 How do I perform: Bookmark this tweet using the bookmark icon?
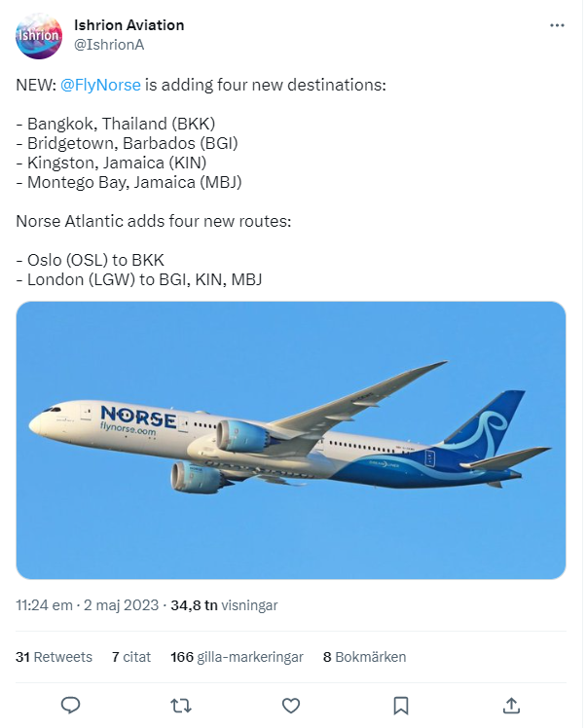[400, 705]
